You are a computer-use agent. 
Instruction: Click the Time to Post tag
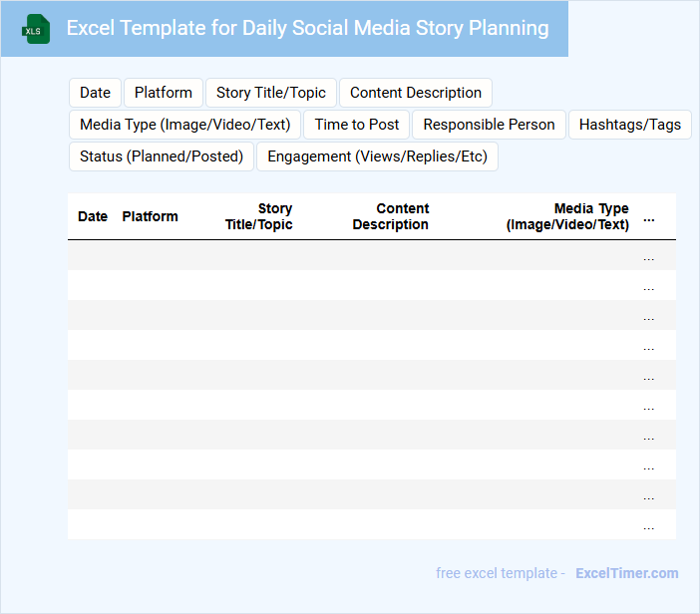tap(357, 125)
